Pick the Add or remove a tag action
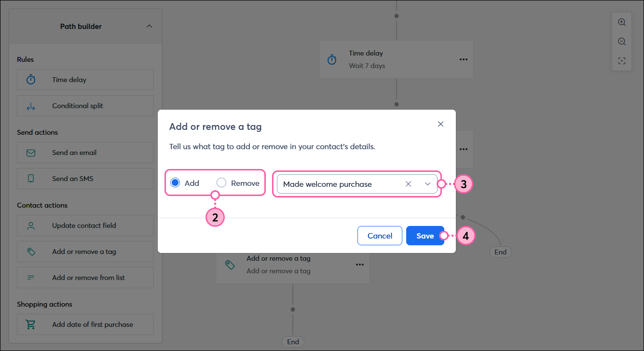Screen dimensions: 644x351 pyautogui.click(x=85, y=251)
